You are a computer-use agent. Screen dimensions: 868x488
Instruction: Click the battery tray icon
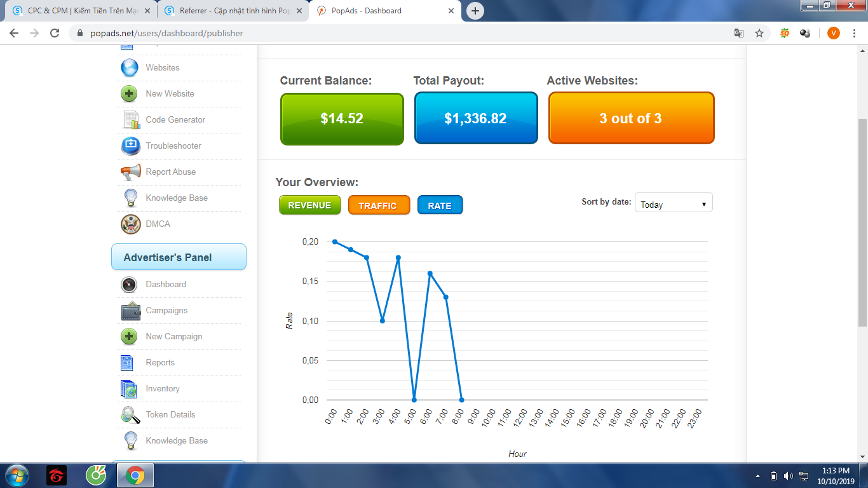(773, 476)
